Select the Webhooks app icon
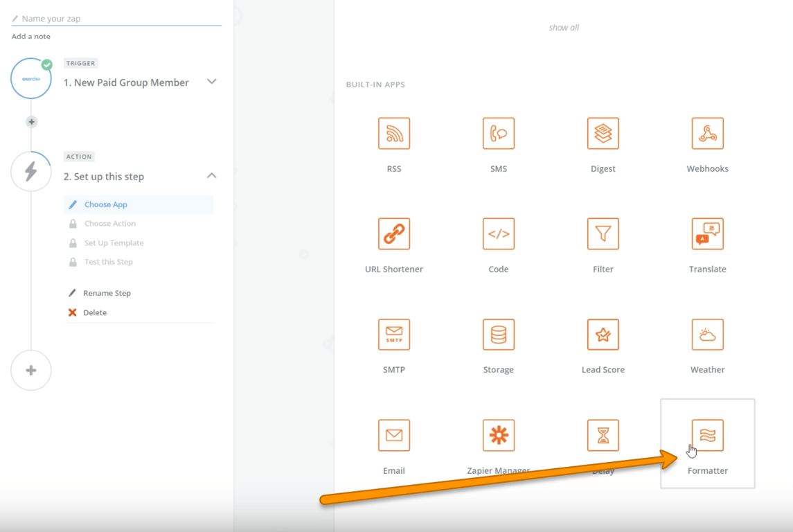 [707, 133]
